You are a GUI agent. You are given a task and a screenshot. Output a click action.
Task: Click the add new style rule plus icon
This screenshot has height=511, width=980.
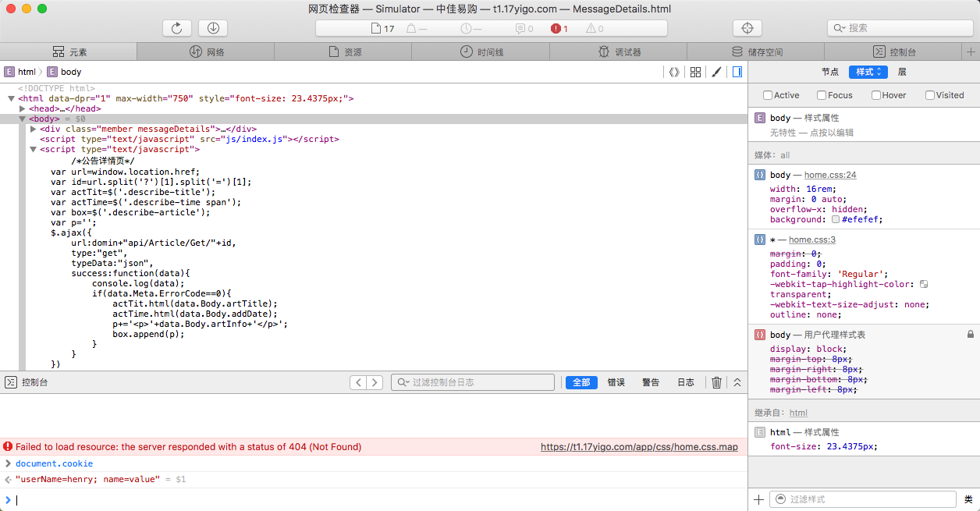pos(758,499)
